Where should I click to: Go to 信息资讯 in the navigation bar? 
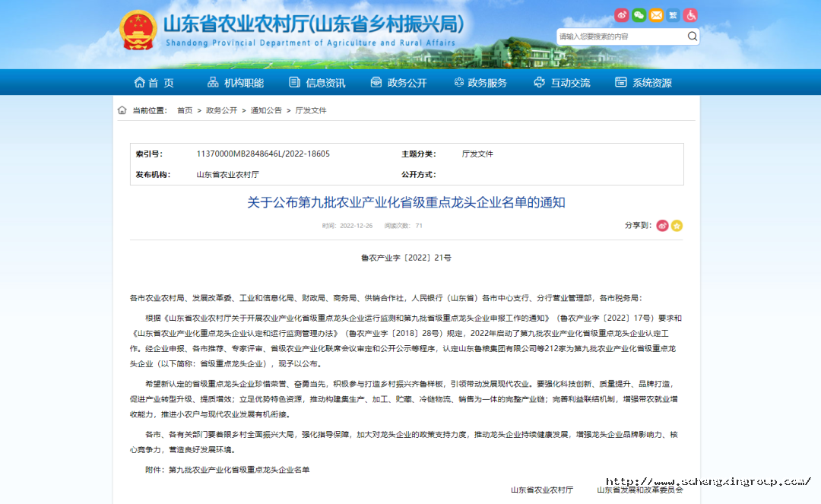coord(317,83)
